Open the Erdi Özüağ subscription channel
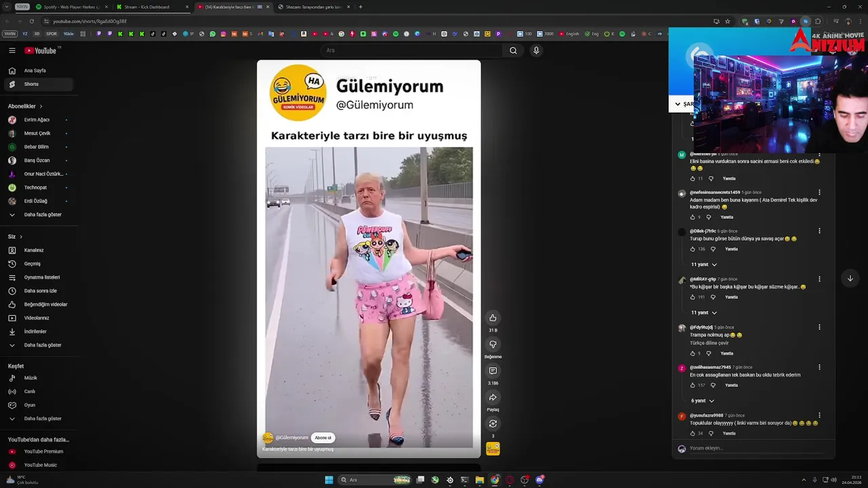 coord(39,201)
